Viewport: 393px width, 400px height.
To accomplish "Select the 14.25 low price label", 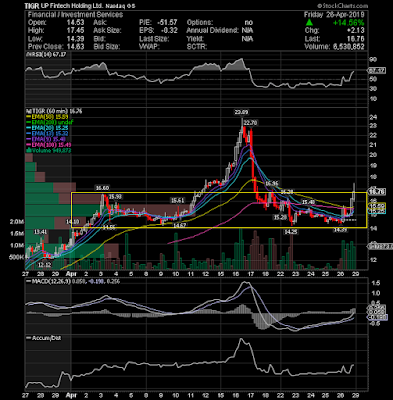I will 291,232.
